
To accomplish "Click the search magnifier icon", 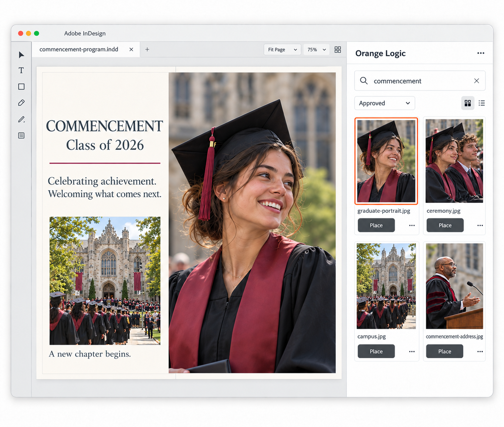I will click(364, 81).
